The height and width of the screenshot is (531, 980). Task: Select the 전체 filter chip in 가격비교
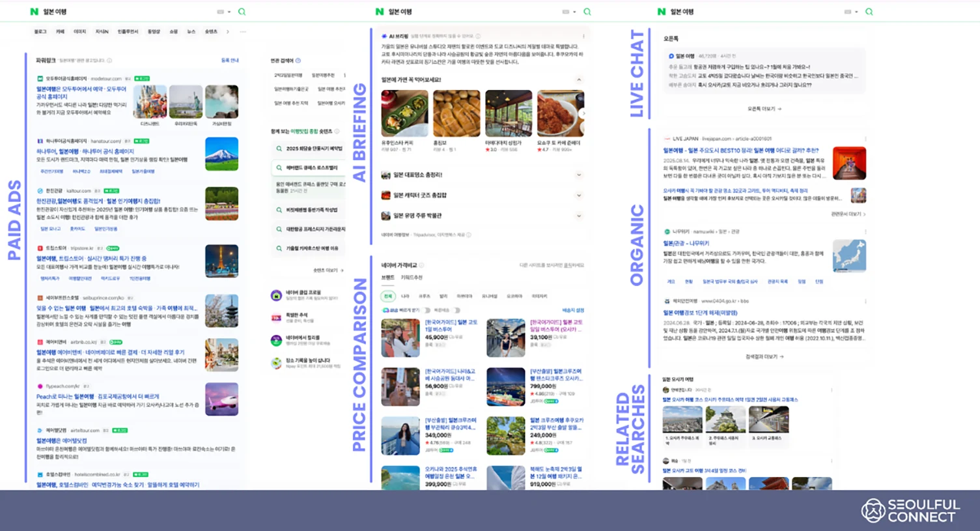tap(389, 296)
